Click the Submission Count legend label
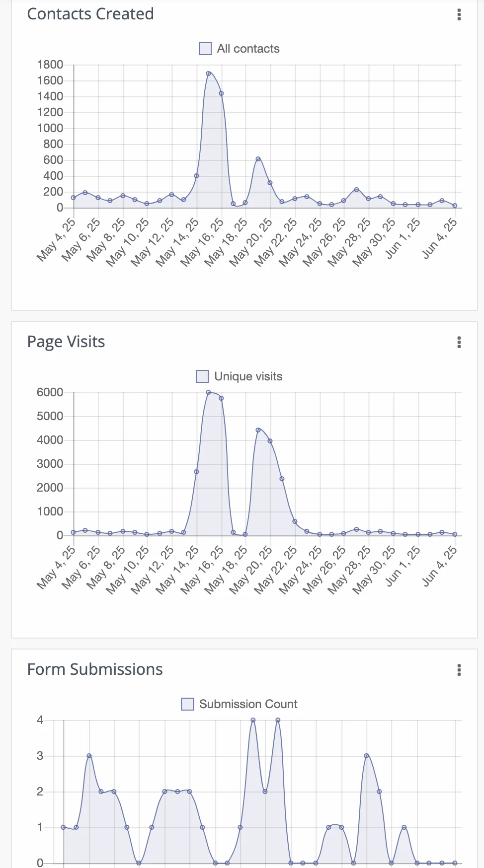The image size is (484, 868). point(248,704)
